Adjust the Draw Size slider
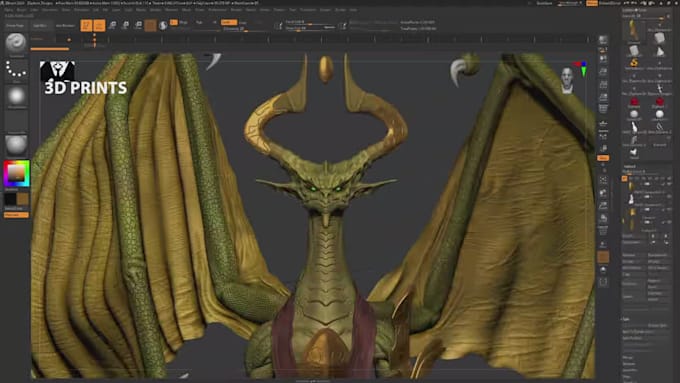This screenshot has width=680, height=383. pyautogui.click(x=310, y=29)
